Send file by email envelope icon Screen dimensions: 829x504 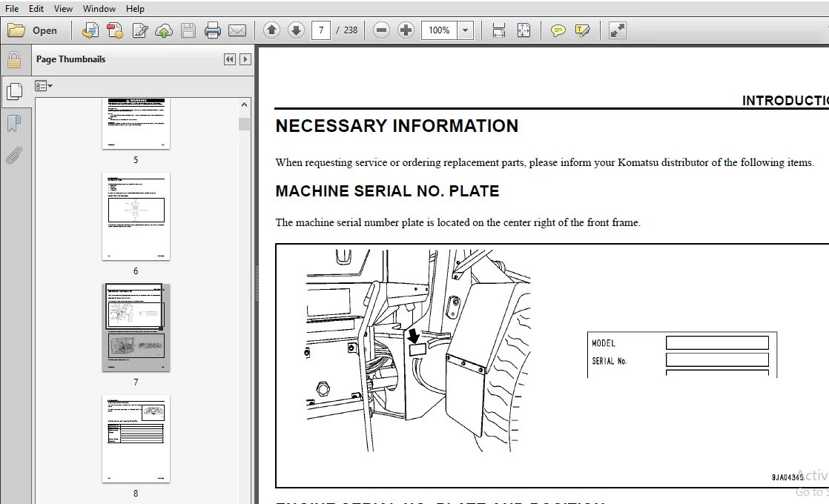tap(237, 30)
